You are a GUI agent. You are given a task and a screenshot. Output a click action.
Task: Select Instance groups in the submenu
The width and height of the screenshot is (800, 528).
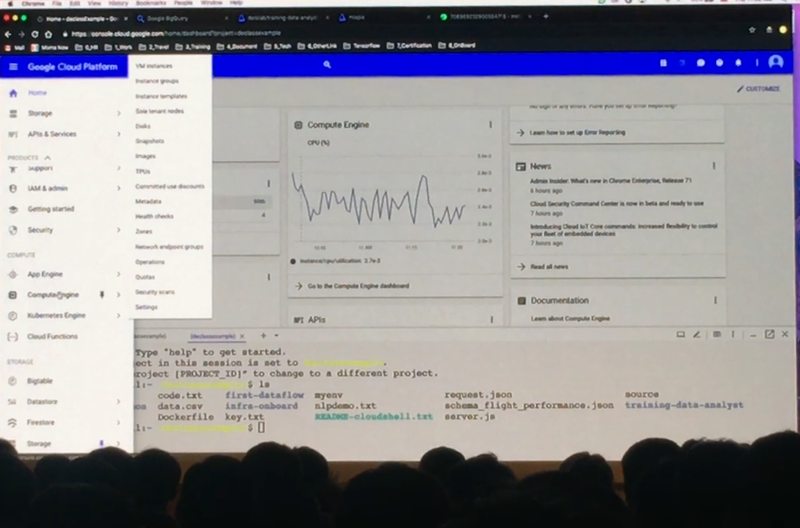coord(157,81)
